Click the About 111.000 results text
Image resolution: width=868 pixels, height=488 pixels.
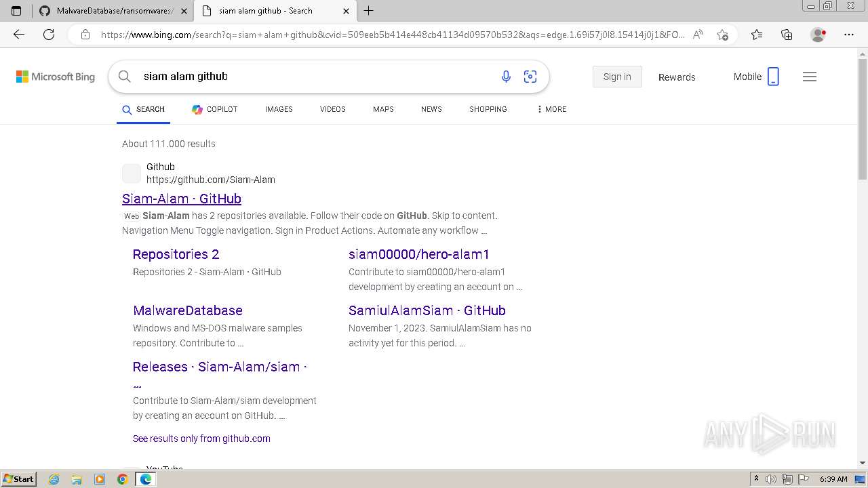click(x=169, y=144)
